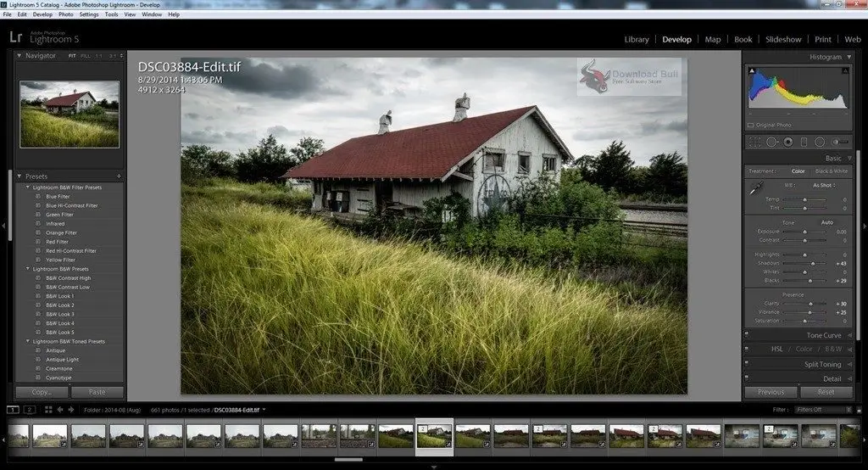Set navigator zoom to 1:1
Viewport: 868px width, 470px height.
(98, 56)
